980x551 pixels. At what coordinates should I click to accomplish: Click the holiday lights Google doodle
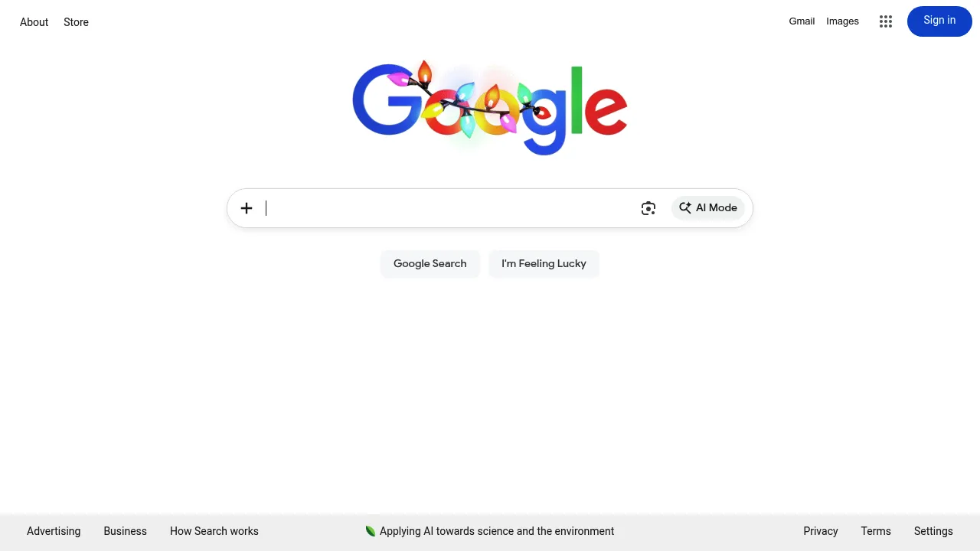pyautogui.click(x=490, y=108)
